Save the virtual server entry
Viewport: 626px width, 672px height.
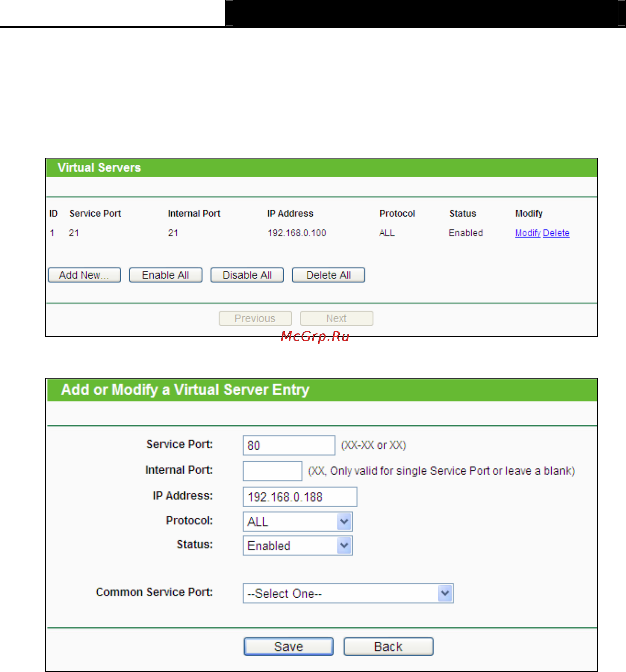pyautogui.click(x=289, y=647)
